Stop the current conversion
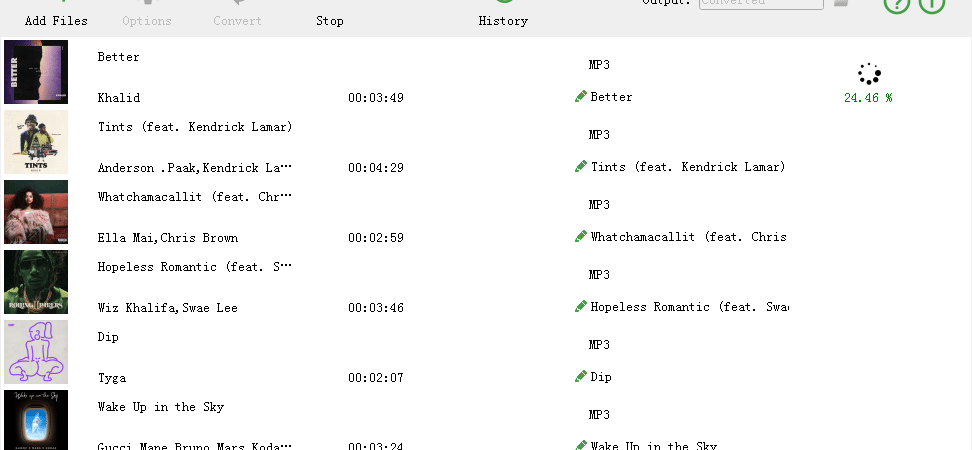The height and width of the screenshot is (450, 972). pyautogui.click(x=330, y=21)
